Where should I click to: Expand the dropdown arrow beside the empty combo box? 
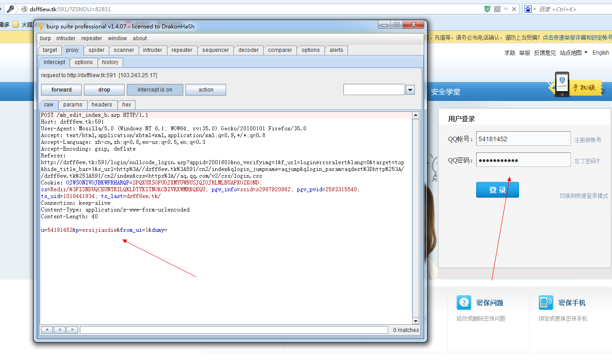pos(410,90)
